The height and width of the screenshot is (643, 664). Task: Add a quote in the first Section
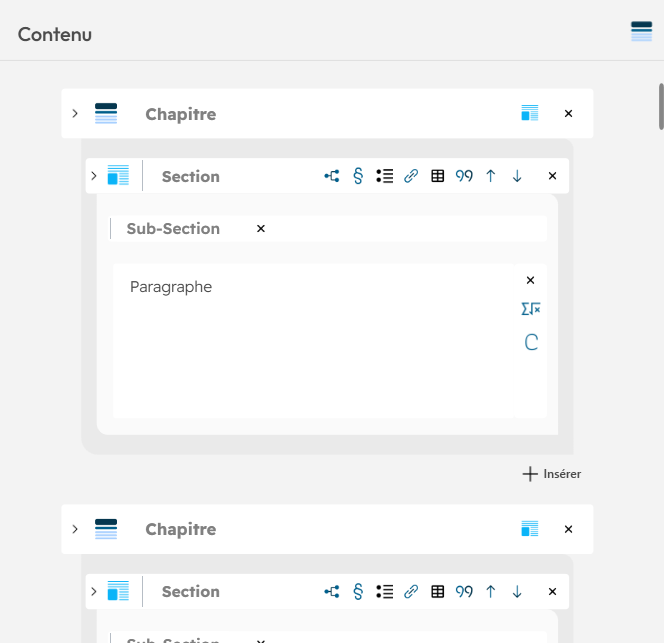464,176
